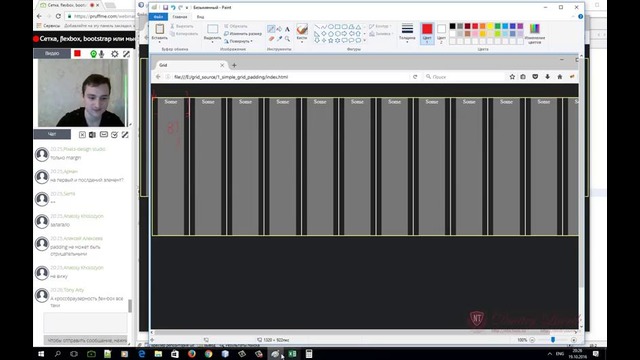Open Windows Start menu
The width and height of the screenshot is (640, 360).
(41, 354)
